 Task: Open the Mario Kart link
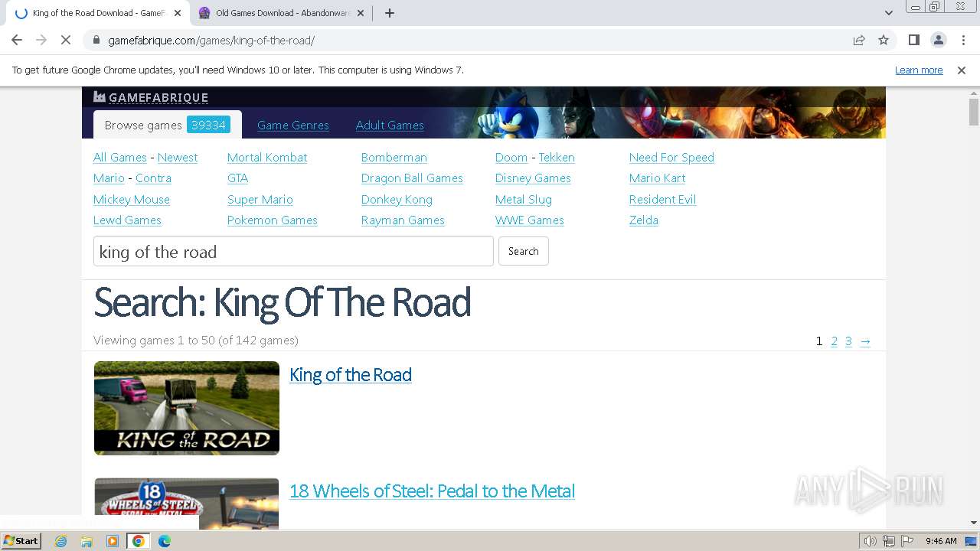tap(657, 178)
